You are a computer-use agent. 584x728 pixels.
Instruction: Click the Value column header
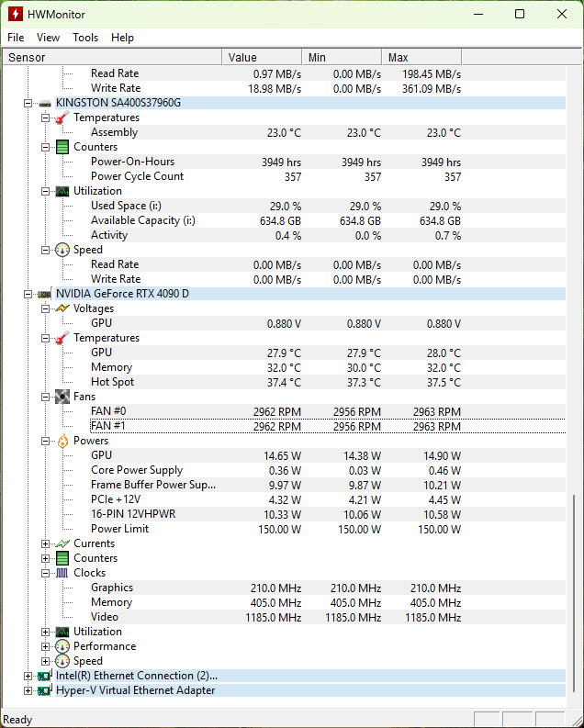[x=262, y=57]
